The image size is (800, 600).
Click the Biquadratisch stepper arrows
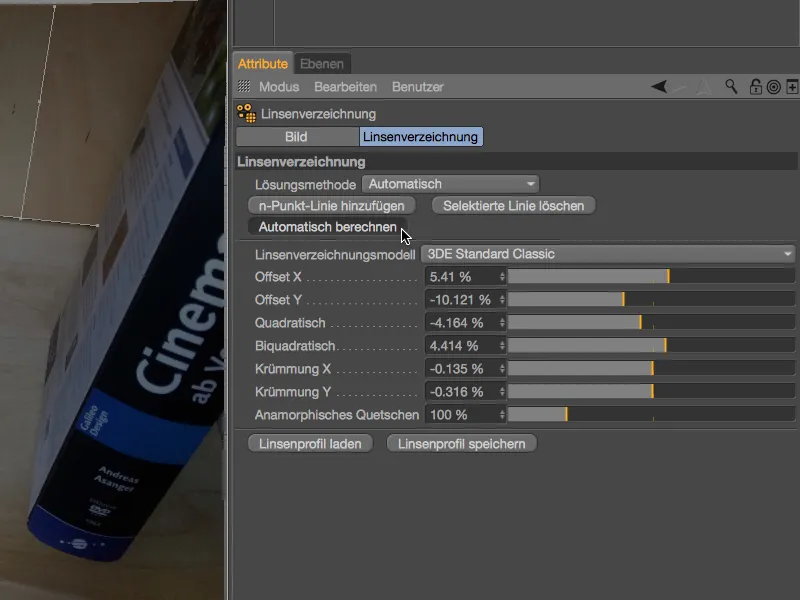coord(503,345)
